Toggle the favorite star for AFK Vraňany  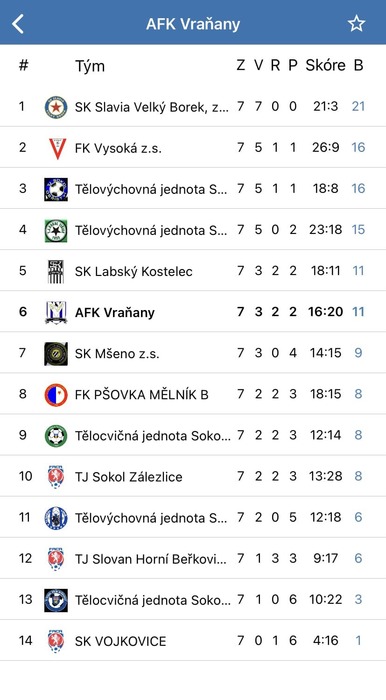tap(356, 23)
